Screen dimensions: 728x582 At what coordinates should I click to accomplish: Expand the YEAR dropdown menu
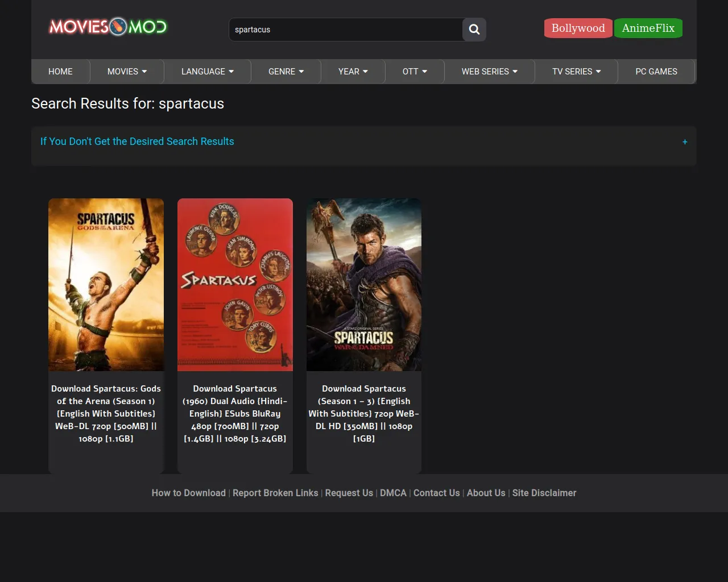click(353, 72)
